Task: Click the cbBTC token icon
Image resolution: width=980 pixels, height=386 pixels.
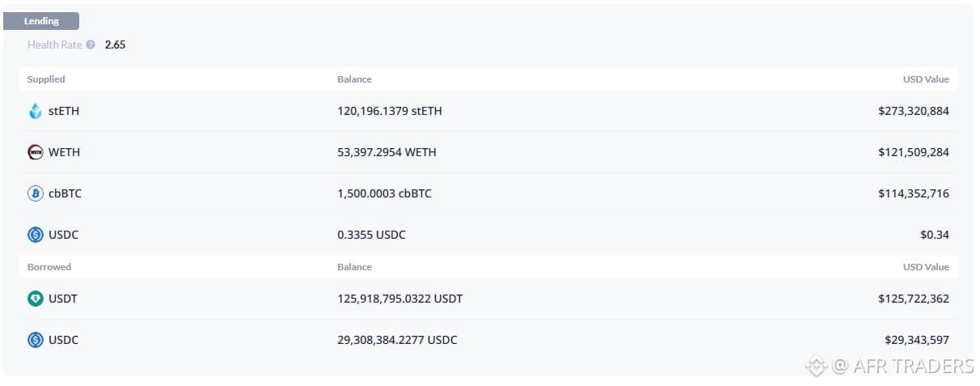Action: pos(36,193)
